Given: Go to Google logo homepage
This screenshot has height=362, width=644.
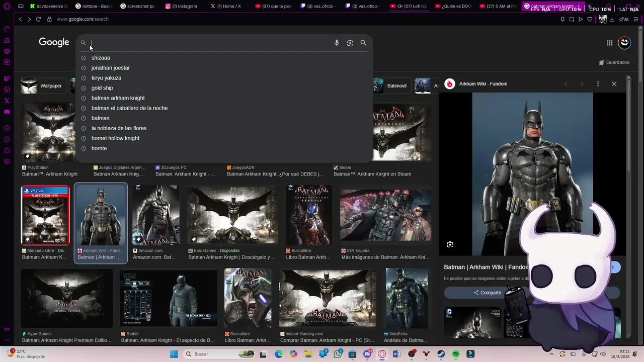Looking at the screenshot, I should point(54,42).
